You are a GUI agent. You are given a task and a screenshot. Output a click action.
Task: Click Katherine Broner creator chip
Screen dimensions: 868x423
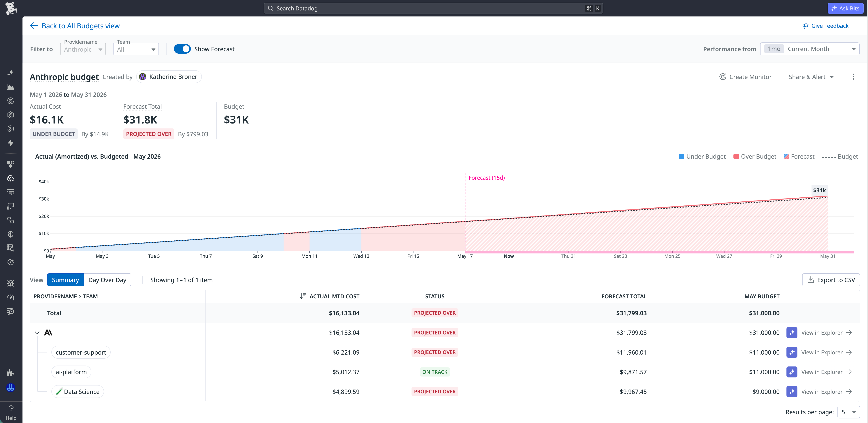point(169,77)
